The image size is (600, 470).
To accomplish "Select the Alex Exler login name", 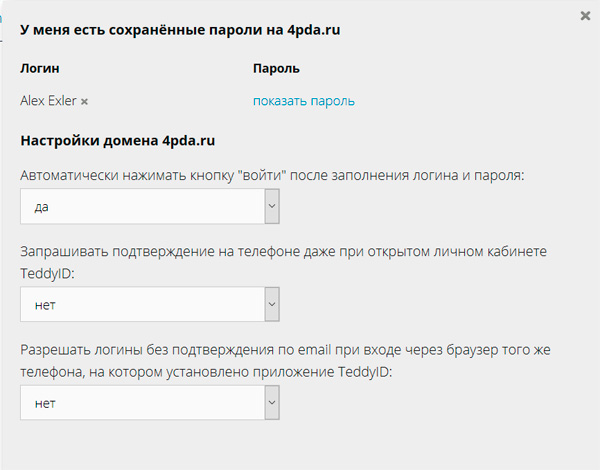I will point(48,101).
